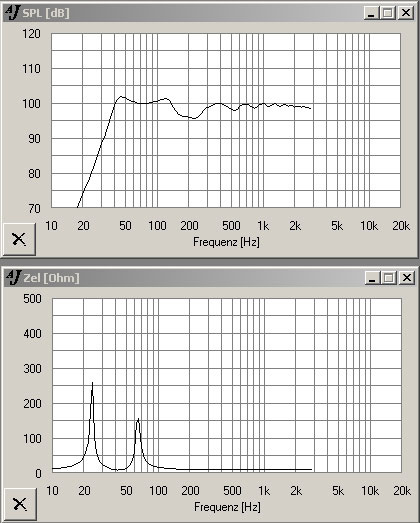Click the SPL [dB] title bar text
The image size is (420, 523).
(46, 13)
